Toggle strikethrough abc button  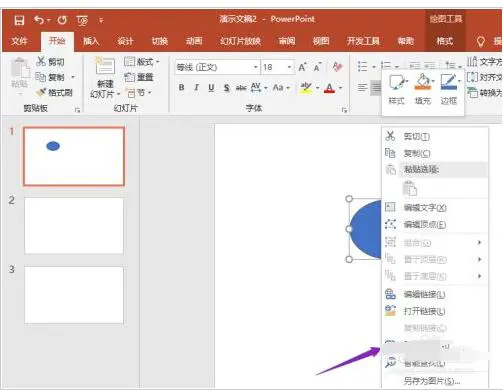click(x=241, y=88)
